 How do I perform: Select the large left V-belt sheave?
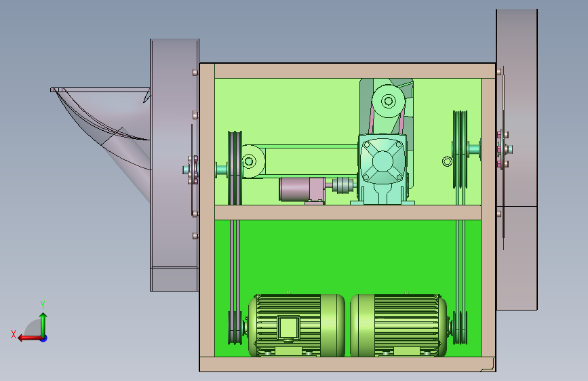[235, 168]
